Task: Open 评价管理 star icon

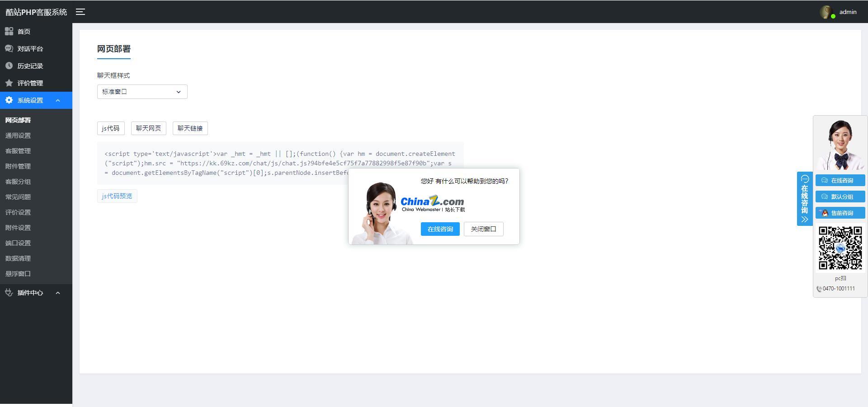Action: point(9,83)
